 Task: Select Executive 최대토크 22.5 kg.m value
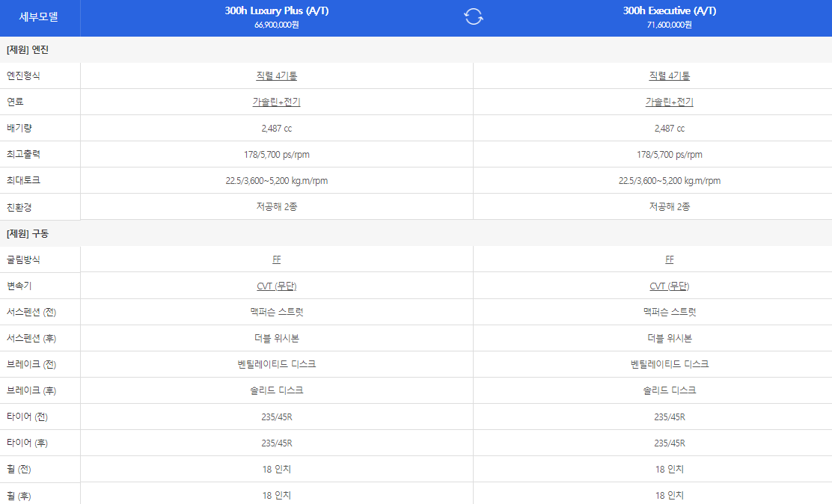(669, 180)
